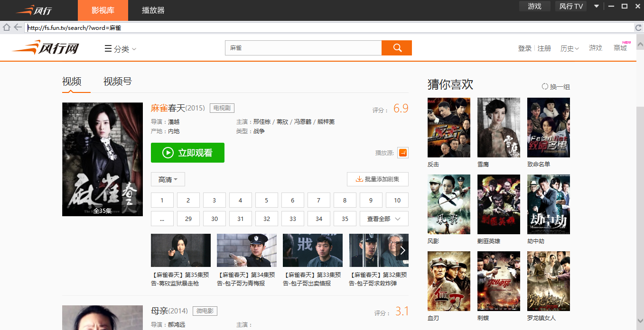Switch to the 视频号 tab
This screenshot has height=330, width=644.
[117, 82]
